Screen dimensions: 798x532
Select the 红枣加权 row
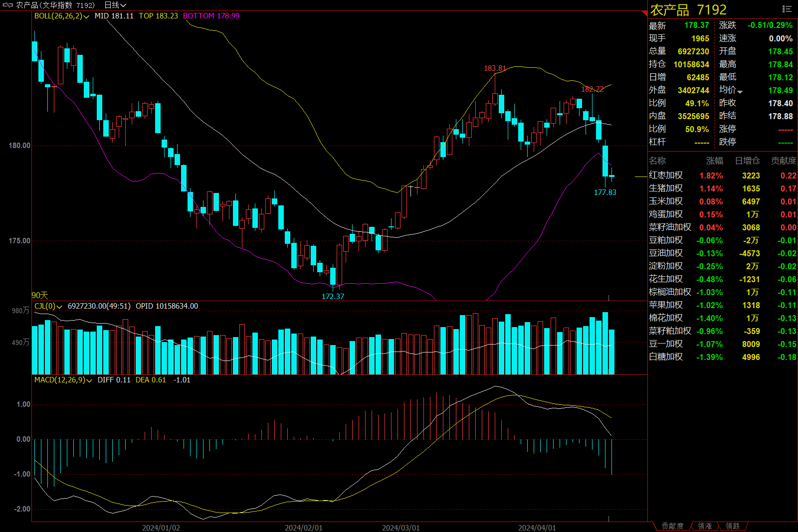723,176
